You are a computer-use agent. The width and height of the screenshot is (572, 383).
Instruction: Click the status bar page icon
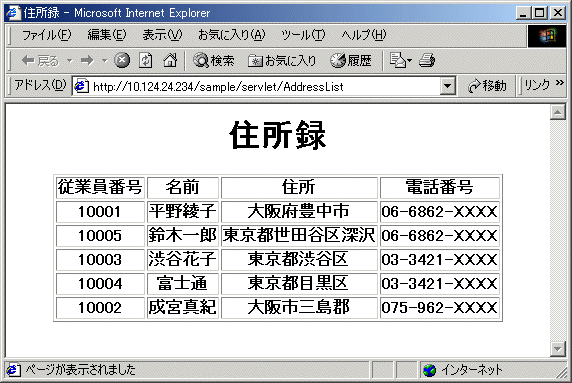pos(13,370)
